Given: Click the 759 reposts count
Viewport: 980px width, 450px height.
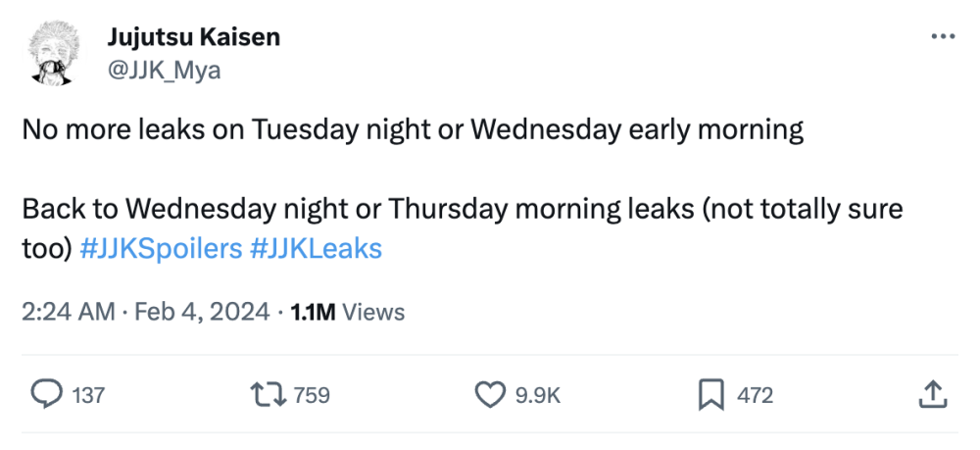Looking at the screenshot, I should coord(312,395).
